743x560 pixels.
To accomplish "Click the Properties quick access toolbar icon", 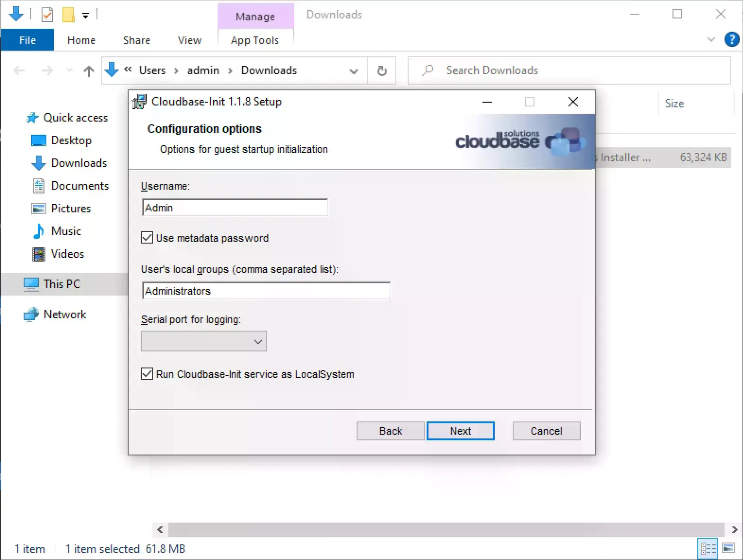I will click(x=47, y=15).
